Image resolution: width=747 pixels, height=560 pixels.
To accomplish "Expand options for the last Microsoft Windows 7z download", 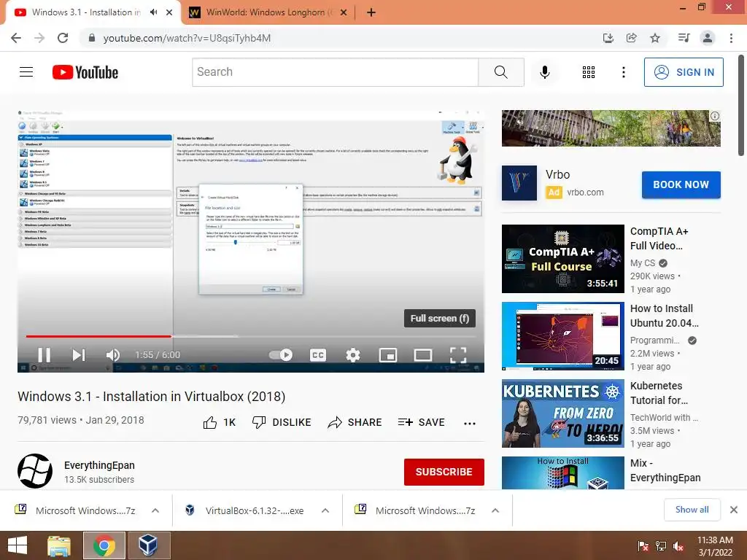I will pos(495,510).
